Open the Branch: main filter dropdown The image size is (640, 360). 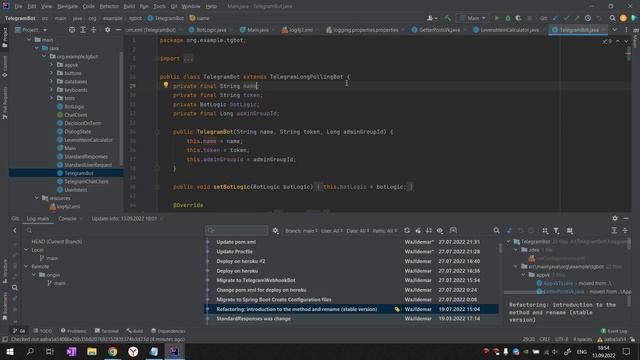tap(302, 231)
